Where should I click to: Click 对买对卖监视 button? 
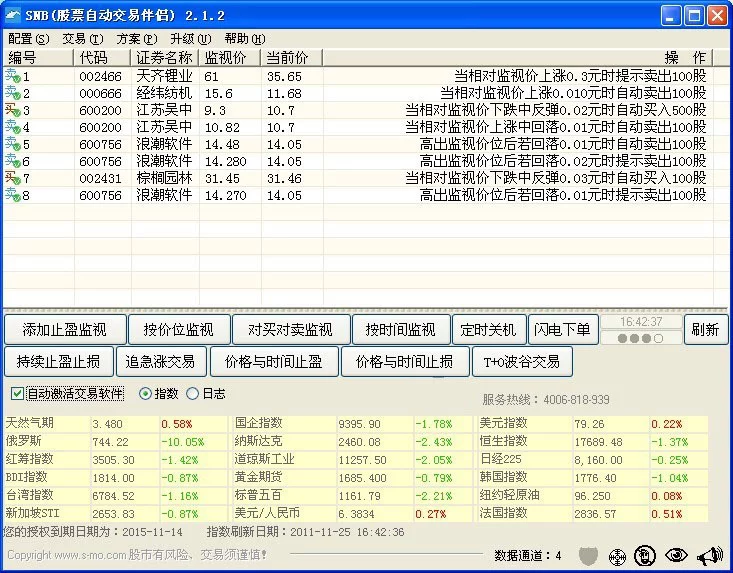point(291,329)
